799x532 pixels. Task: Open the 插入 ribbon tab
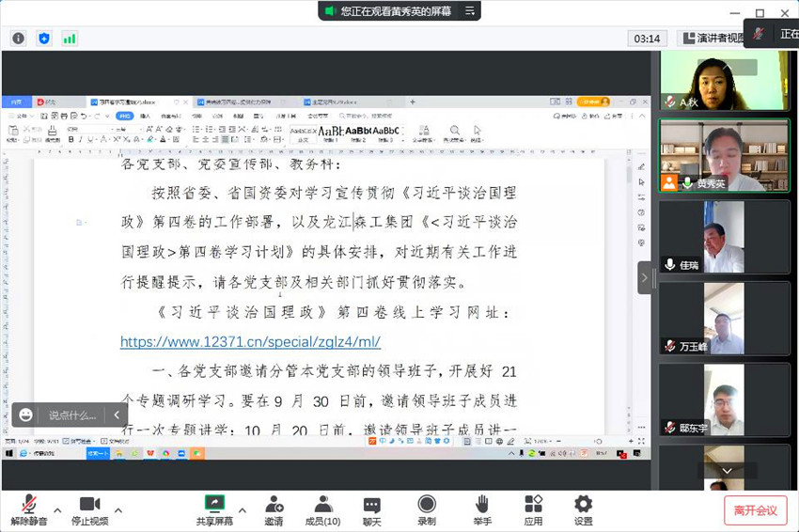coord(145,116)
